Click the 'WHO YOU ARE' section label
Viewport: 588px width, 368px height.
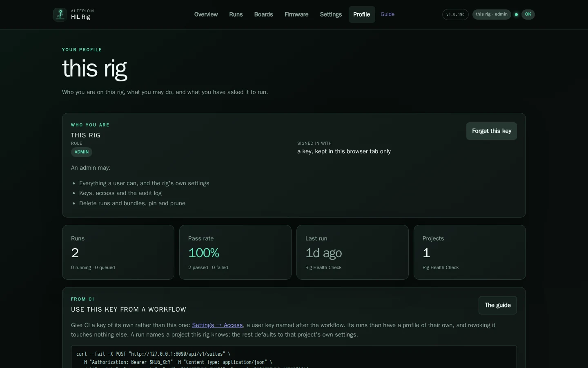(x=90, y=125)
